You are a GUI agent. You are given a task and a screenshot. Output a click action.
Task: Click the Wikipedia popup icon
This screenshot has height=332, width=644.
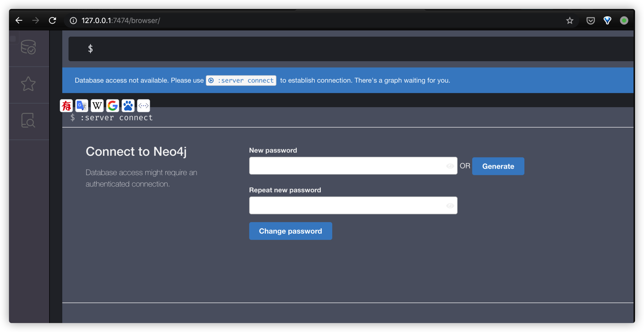pyautogui.click(x=97, y=106)
